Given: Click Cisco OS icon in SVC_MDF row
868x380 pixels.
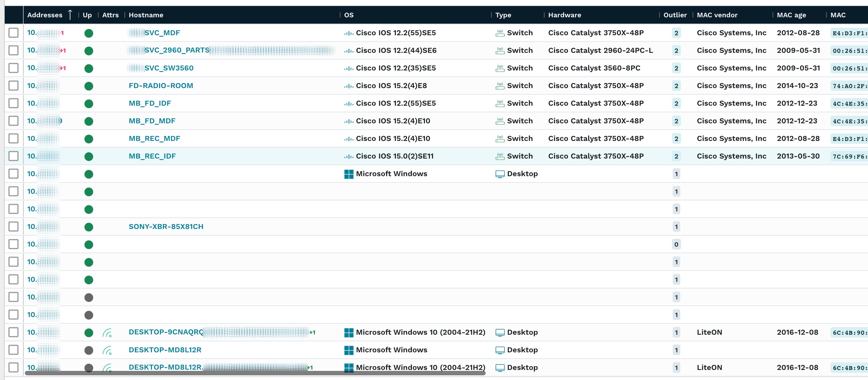Looking at the screenshot, I should (x=349, y=33).
